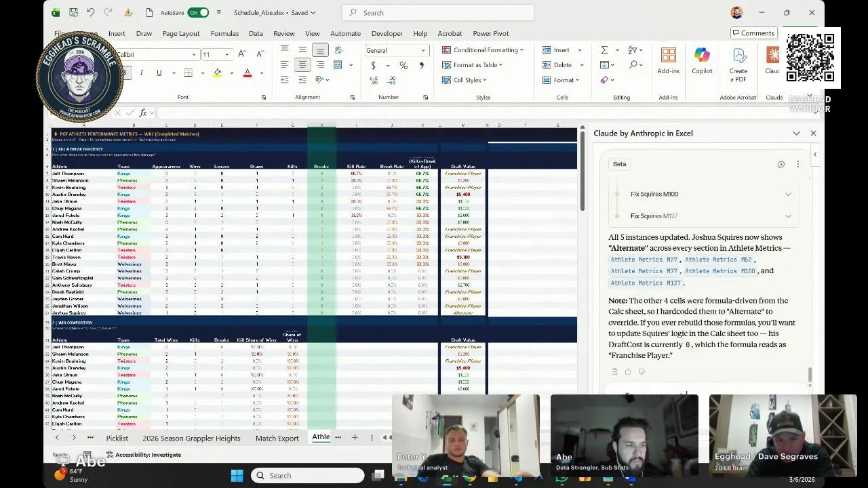This screenshot has width=868, height=488.
Task: Click the Decrease Font Size icon
Action: [260, 54]
